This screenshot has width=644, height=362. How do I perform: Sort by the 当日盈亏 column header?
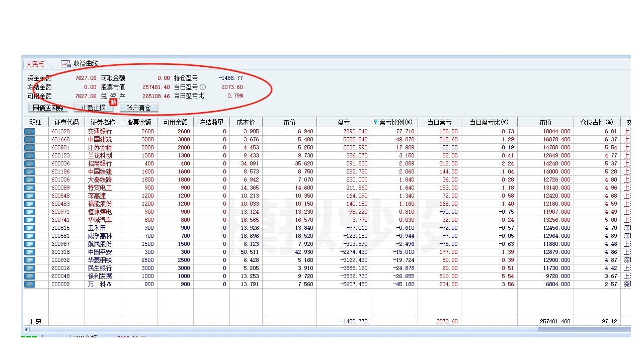440,122
